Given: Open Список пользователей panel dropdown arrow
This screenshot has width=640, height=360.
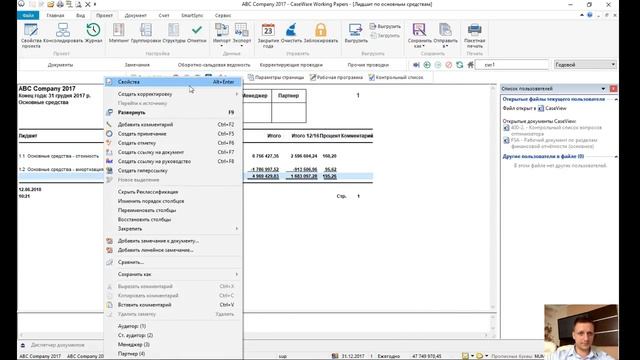Looking at the screenshot, I should (603, 89).
